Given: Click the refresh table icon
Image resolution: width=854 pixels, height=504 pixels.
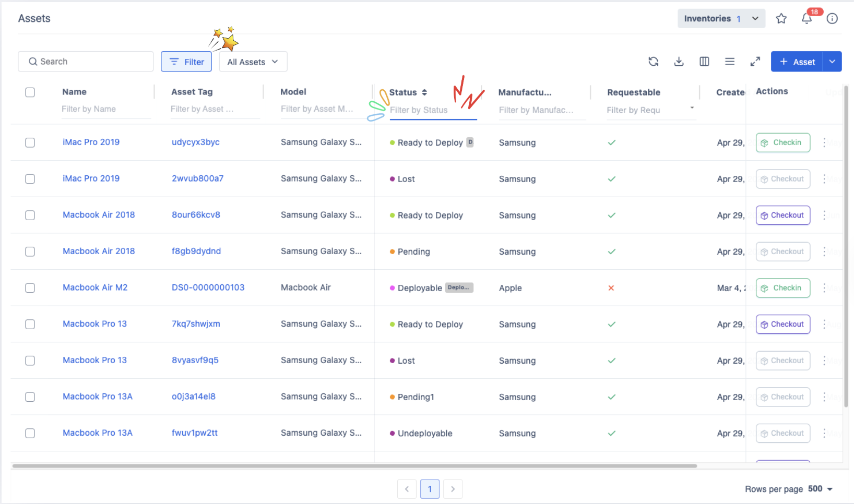Looking at the screenshot, I should (653, 62).
